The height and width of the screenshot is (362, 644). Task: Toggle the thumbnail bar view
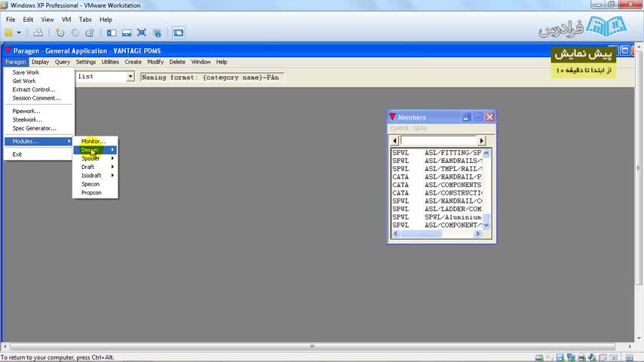pyautogui.click(x=127, y=33)
